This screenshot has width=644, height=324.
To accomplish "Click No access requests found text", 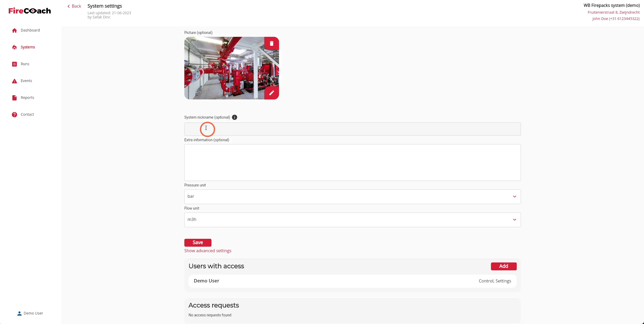I will click(x=210, y=315).
